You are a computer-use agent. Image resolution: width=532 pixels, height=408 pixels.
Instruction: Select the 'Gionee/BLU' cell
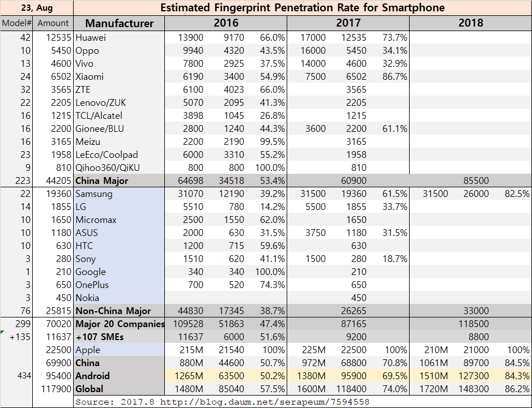coord(119,129)
